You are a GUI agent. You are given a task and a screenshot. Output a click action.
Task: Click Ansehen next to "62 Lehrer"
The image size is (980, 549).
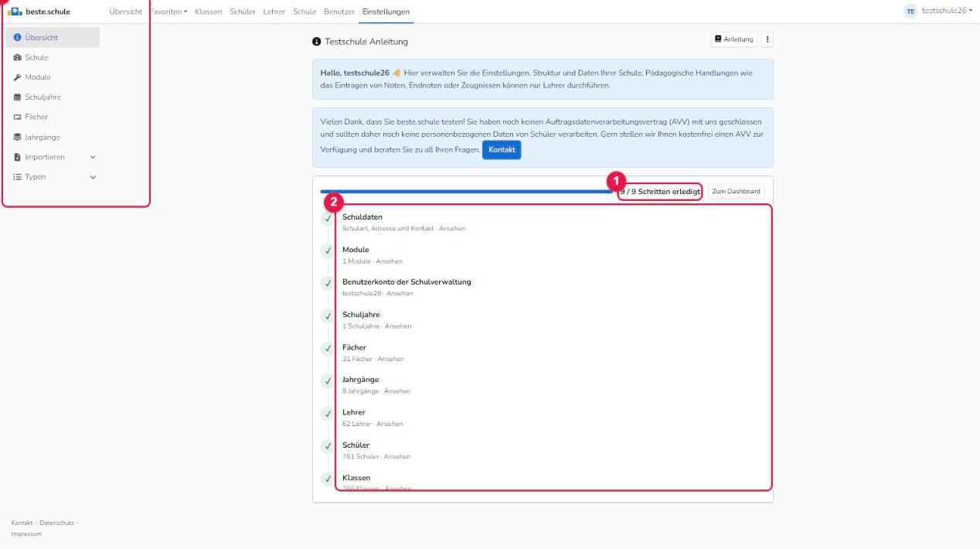(390, 424)
